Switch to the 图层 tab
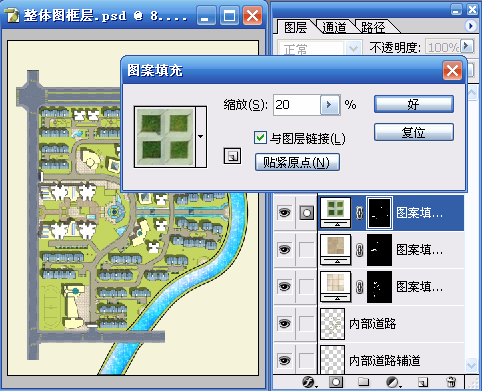Screen dimensions: 482x391 296,27
